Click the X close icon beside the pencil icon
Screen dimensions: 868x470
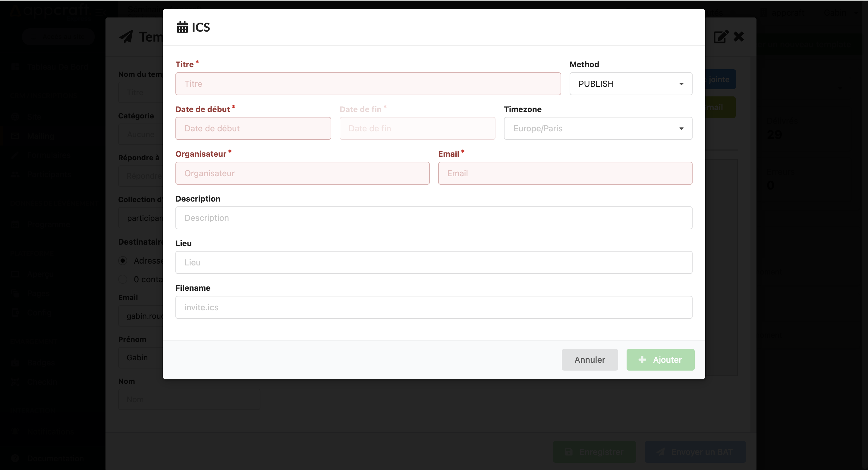tap(739, 37)
